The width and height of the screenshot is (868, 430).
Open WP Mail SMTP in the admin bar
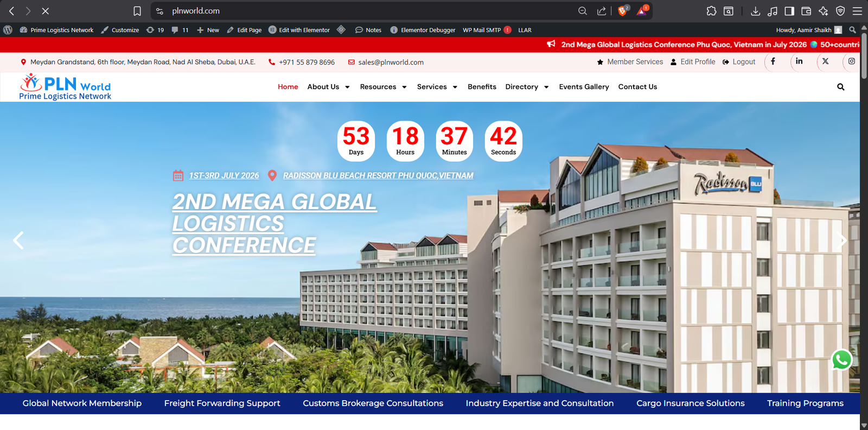click(487, 30)
